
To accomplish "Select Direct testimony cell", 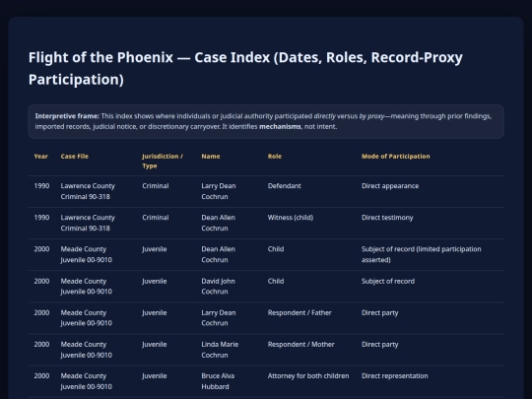I will 387,218.
